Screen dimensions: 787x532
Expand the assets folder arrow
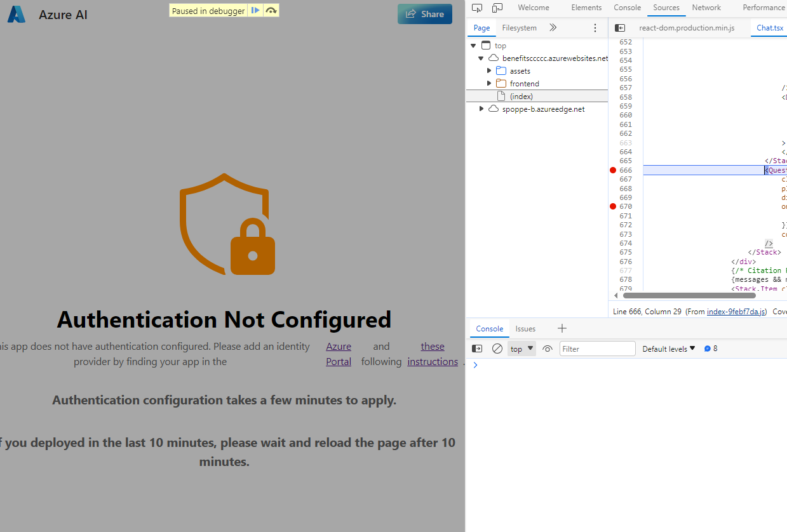[489, 71]
